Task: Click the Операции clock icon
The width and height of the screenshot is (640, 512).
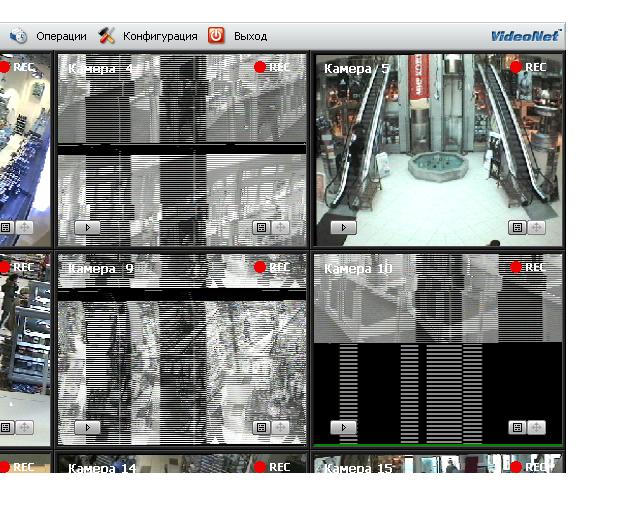Action: coord(18,36)
